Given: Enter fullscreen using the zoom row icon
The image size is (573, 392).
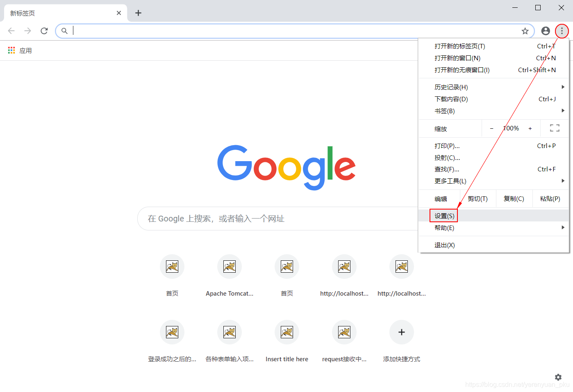Looking at the screenshot, I should (555, 128).
